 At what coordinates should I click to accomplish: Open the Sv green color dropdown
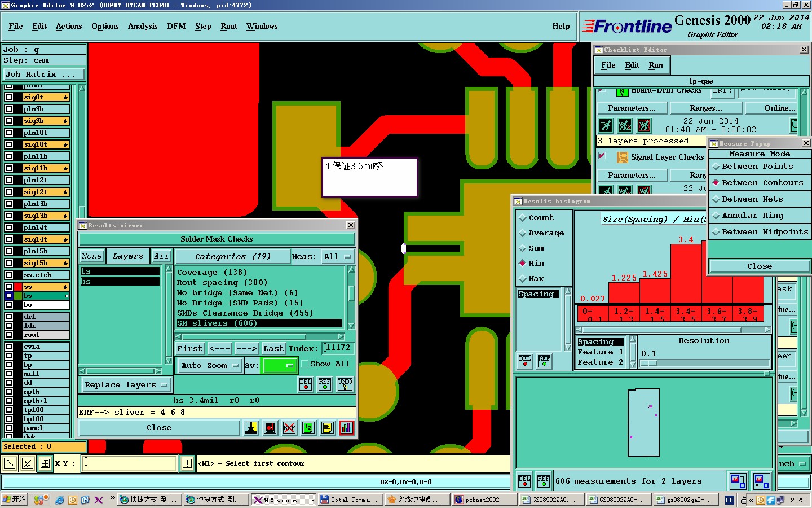pos(280,366)
